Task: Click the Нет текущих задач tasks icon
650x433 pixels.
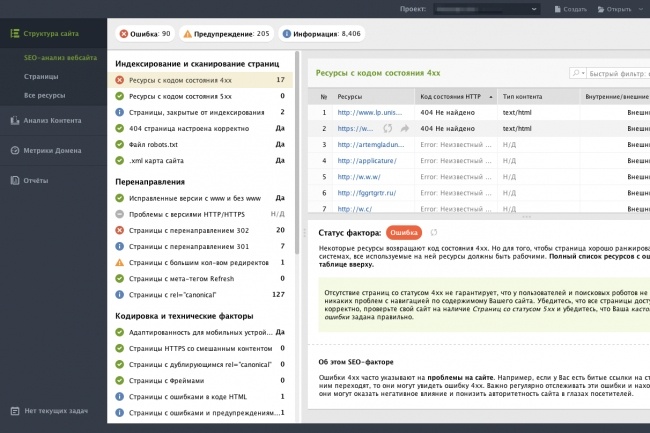Action: pos(15,411)
